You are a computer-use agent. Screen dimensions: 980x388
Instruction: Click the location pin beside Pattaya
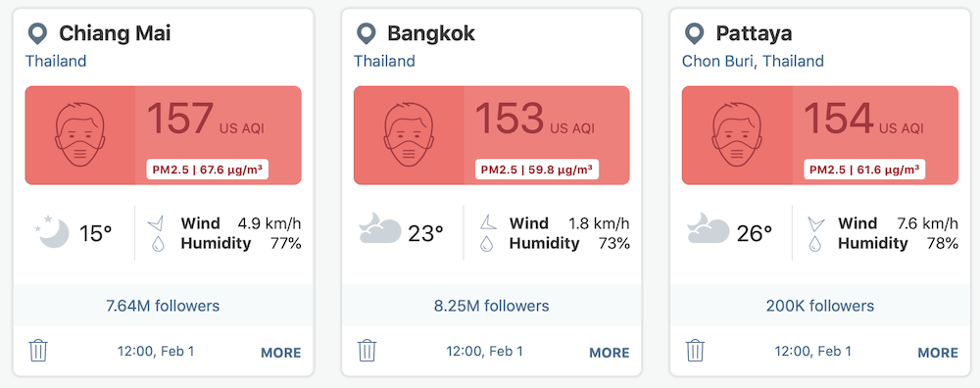[x=695, y=33]
